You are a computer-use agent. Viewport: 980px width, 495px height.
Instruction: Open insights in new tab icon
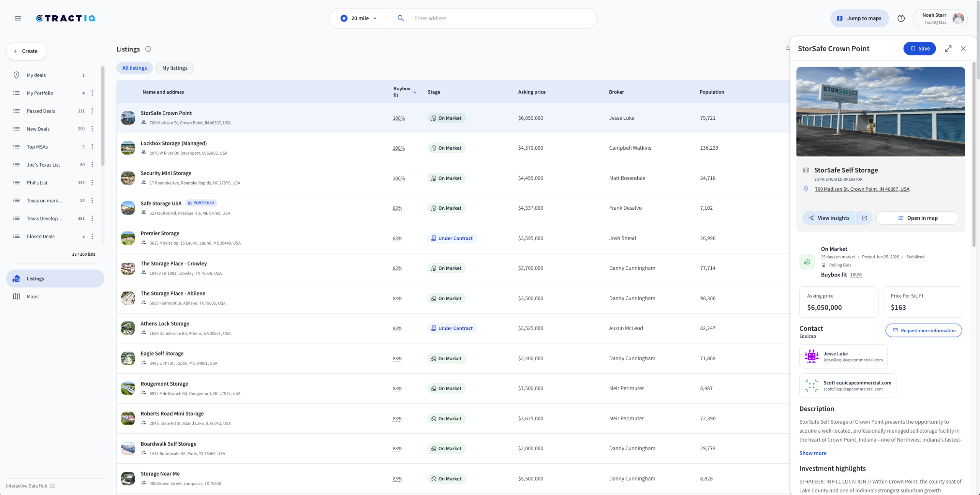(864, 218)
